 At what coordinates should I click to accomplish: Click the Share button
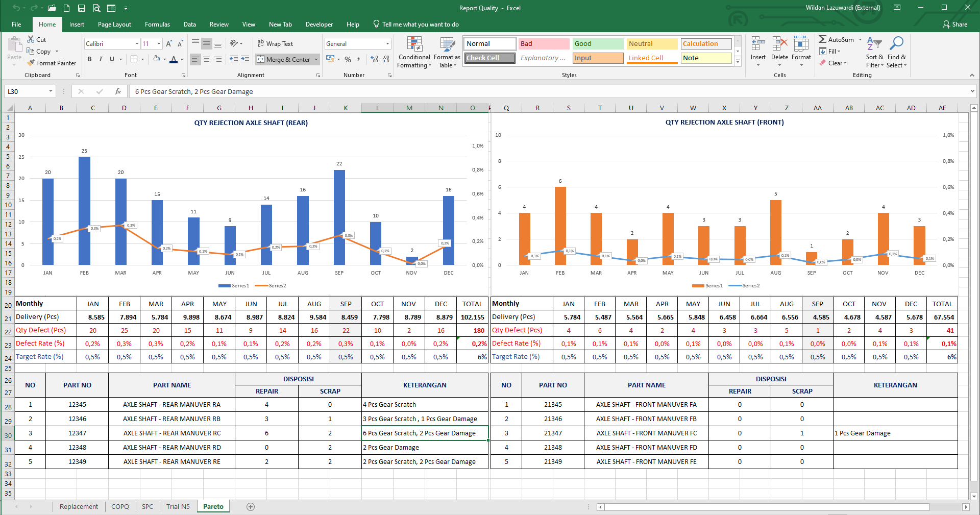tap(955, 24)
